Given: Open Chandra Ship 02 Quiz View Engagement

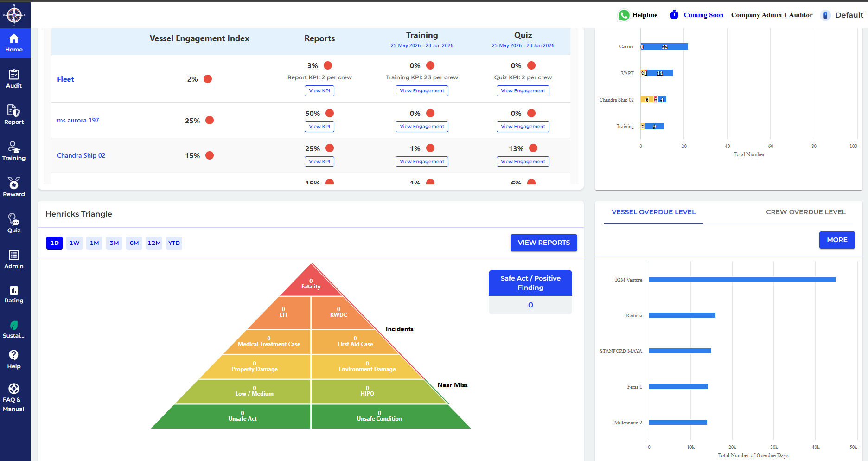Looking at the screenshot, I should [x=523, y=162].
